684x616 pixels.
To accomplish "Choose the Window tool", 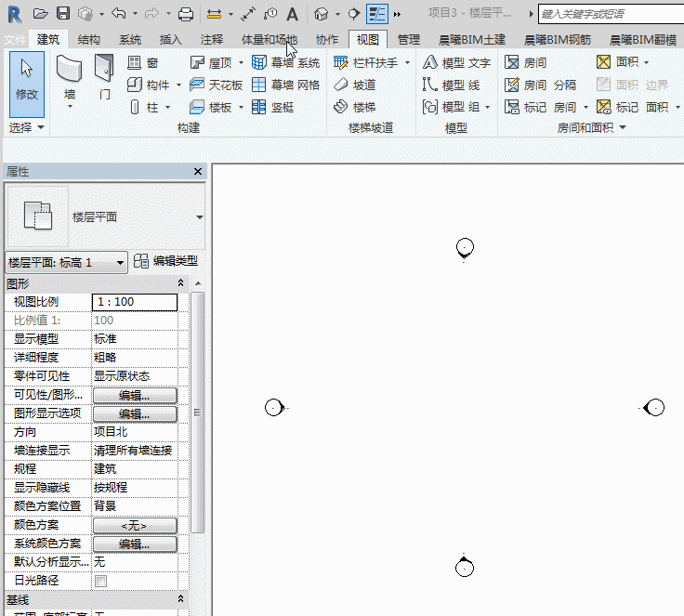I will point(142,63).
